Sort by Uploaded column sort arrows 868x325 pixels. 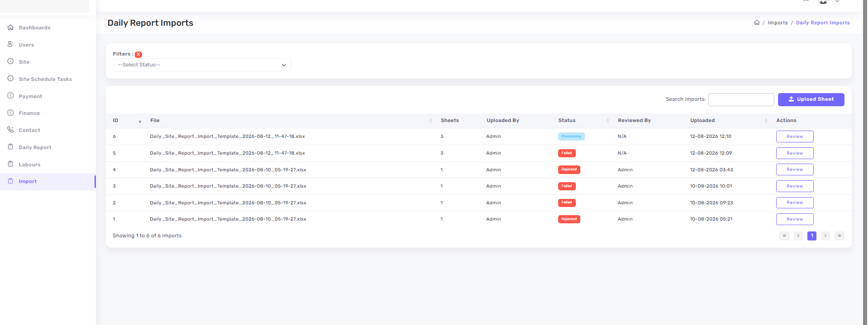(x=766, y=121)
